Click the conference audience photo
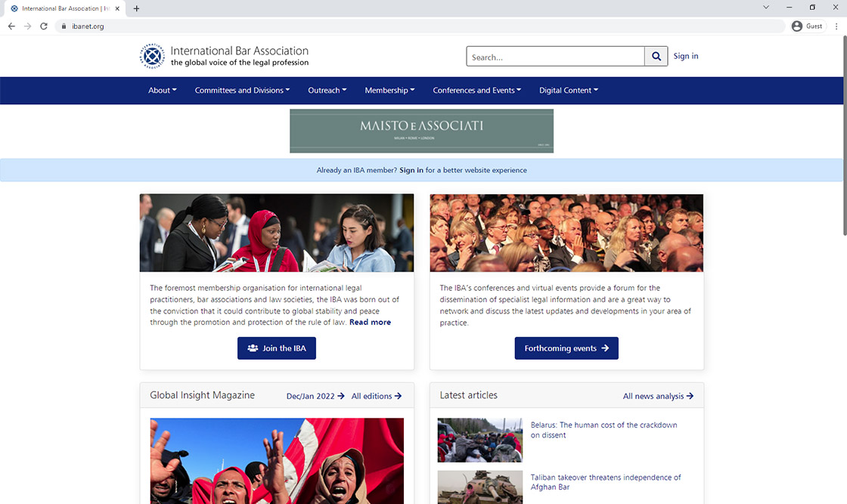Viewport: 847px width, 504px height. click(566, 233)
